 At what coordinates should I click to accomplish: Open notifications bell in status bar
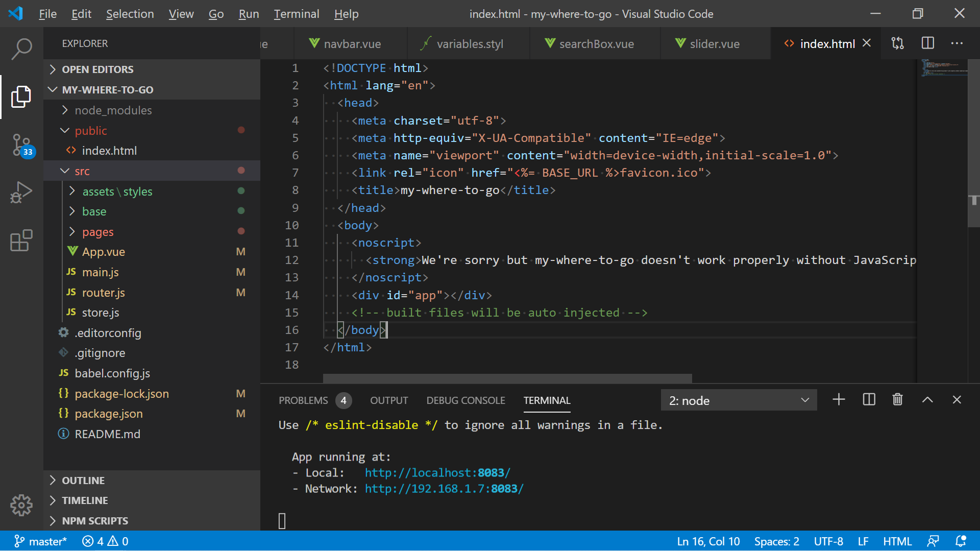961,541
